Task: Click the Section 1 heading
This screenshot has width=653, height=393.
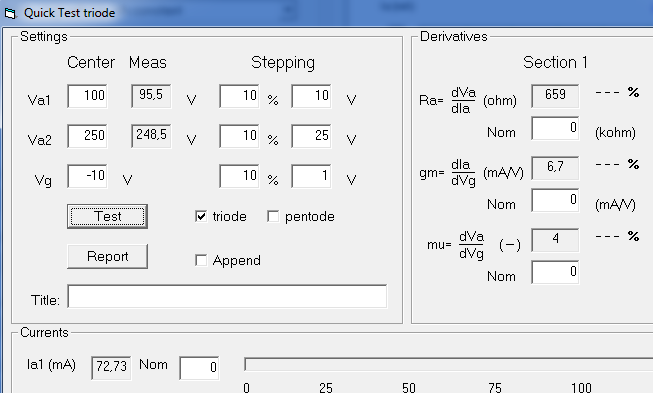Action: (x=555, y=62)
